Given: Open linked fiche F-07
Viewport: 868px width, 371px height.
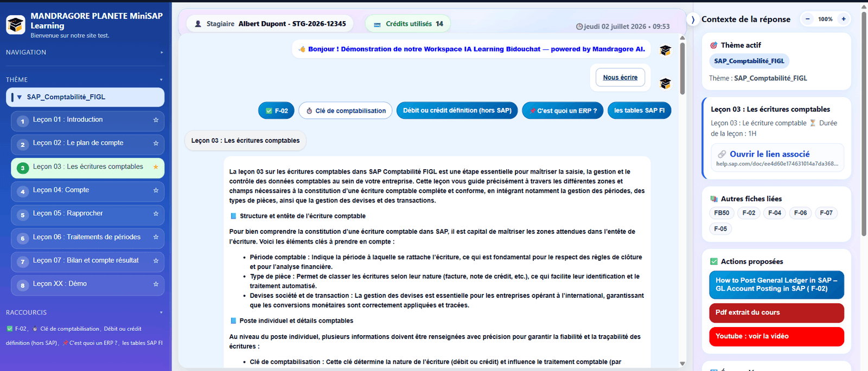Looking at the screenshot, I should click(x=826, y=213).
